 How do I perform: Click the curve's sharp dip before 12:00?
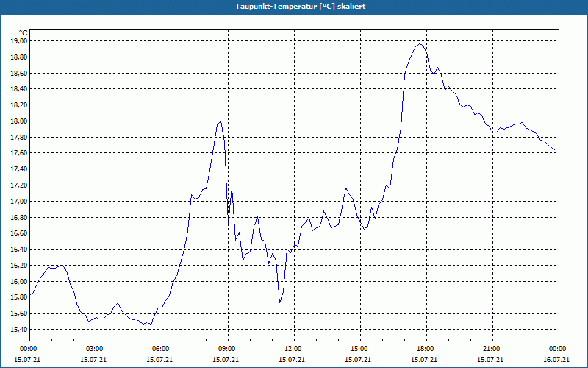[x=280, y=302]
